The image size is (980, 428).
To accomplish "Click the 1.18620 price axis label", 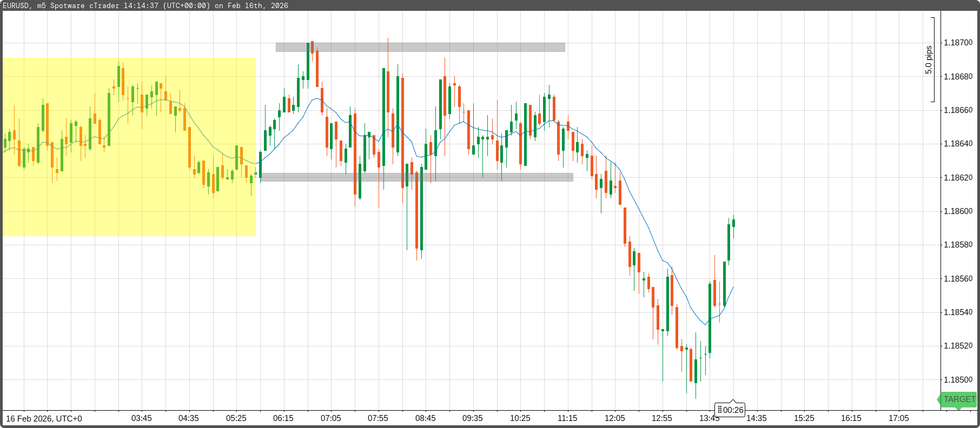I will click(x=958, y=178).
